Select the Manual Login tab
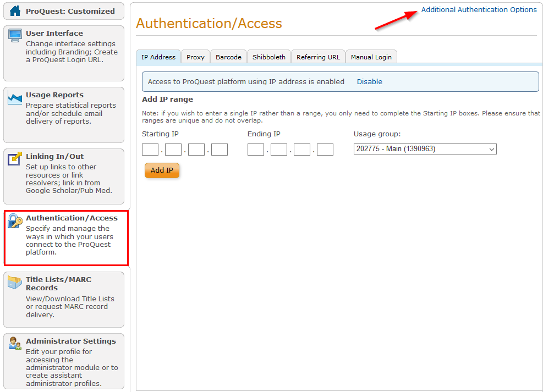Screen dimensions: 543x392 click(371, 56)
